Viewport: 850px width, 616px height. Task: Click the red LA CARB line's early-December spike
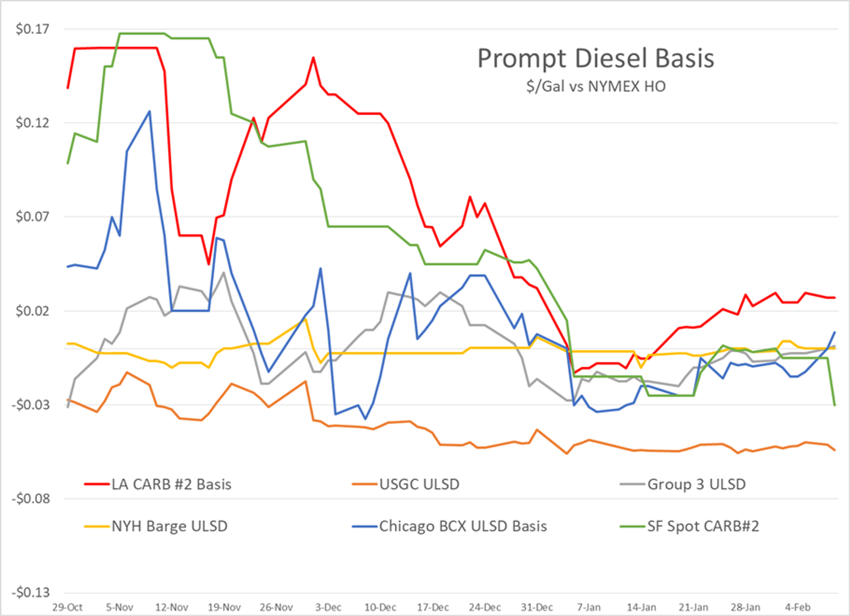(313, 58)
